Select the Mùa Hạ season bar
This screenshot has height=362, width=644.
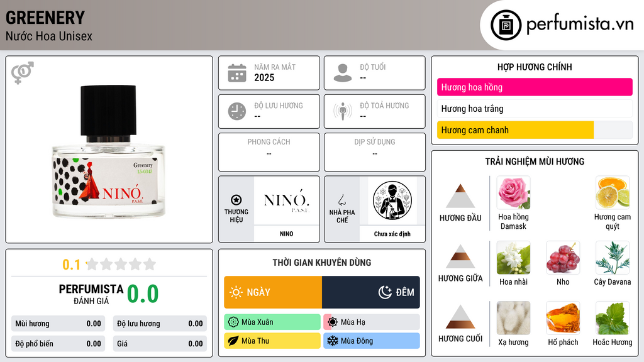pyautogui.click(x=372, y=322)
